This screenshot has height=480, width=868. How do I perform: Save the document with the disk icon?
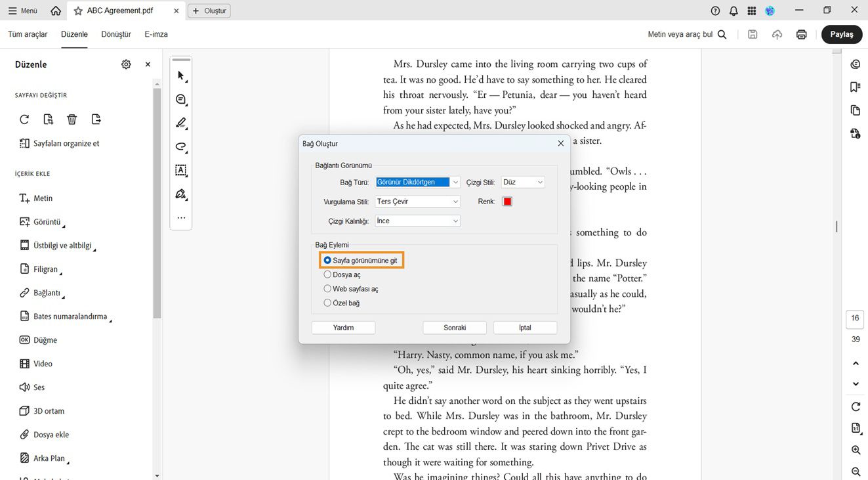click(x=753, y=35)
